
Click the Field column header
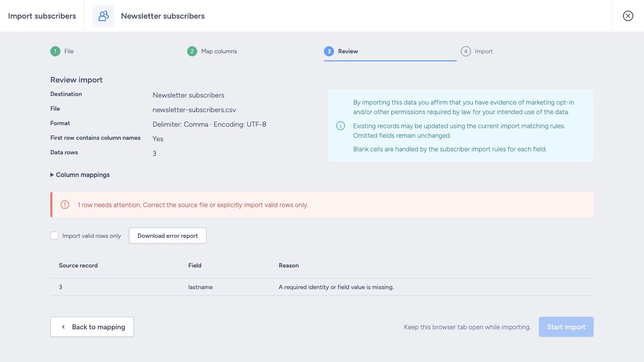pyautogui.click(x=195, y=265)
